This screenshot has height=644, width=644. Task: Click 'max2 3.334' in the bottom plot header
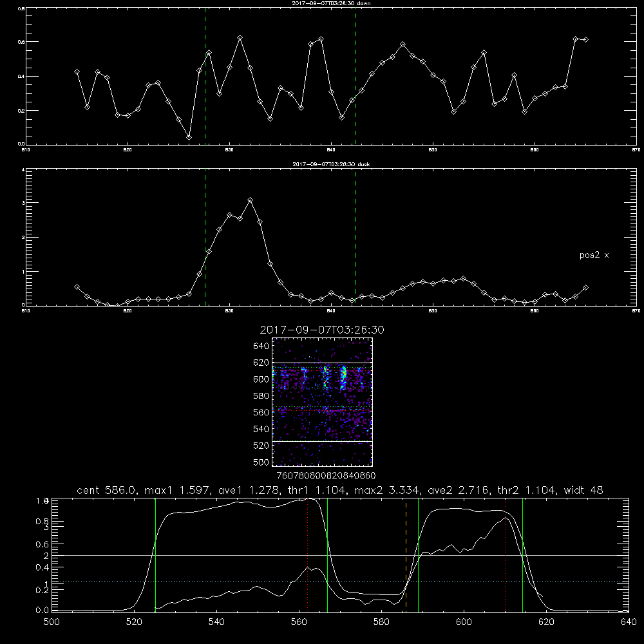[x=387, y=490]
